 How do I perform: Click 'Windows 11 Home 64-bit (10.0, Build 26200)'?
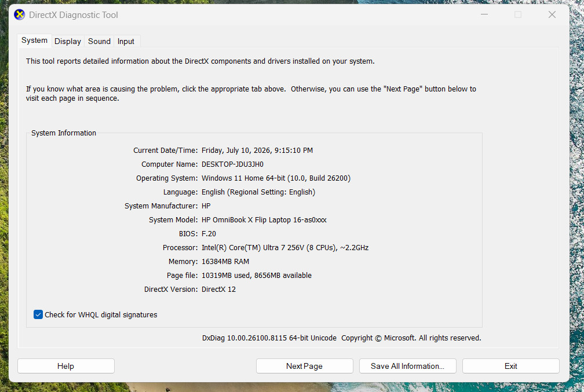tap(276, 178)
